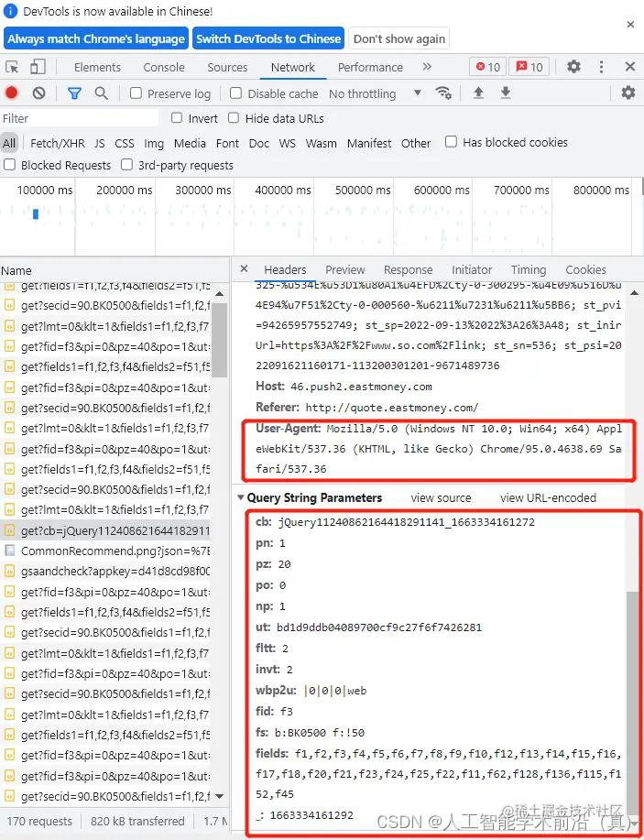Check the Invert filter option
644x840 pixels.
point(176,118)
